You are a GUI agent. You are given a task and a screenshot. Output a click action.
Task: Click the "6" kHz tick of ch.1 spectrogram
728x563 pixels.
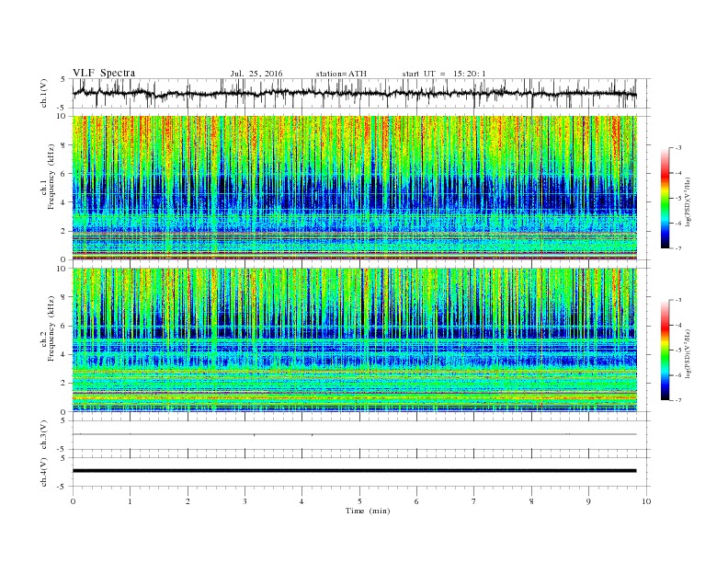[64, 174]
